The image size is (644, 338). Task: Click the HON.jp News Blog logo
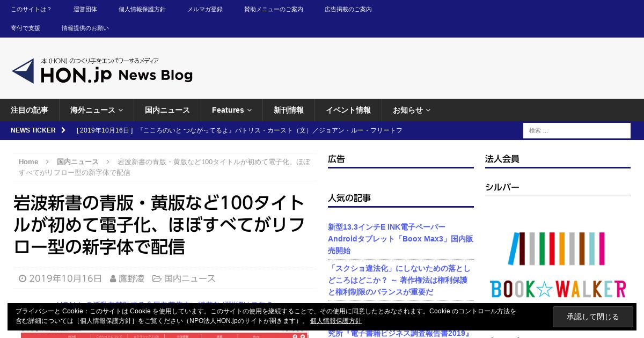coord(102,71)
